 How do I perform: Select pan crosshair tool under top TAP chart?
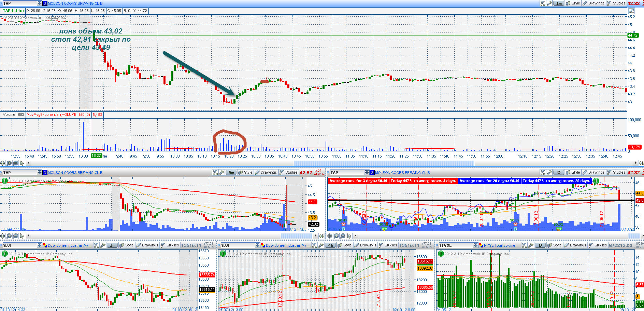3,163
